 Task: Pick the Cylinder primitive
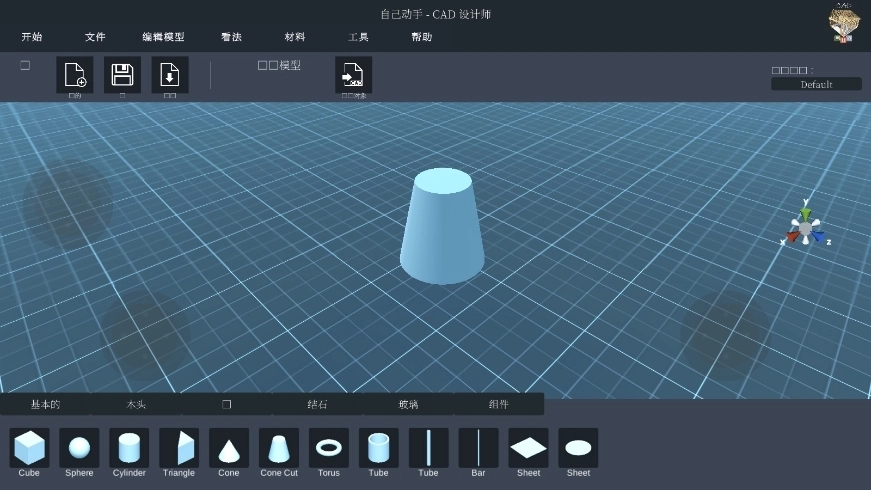pyautogui.click(x=129, y=448)
